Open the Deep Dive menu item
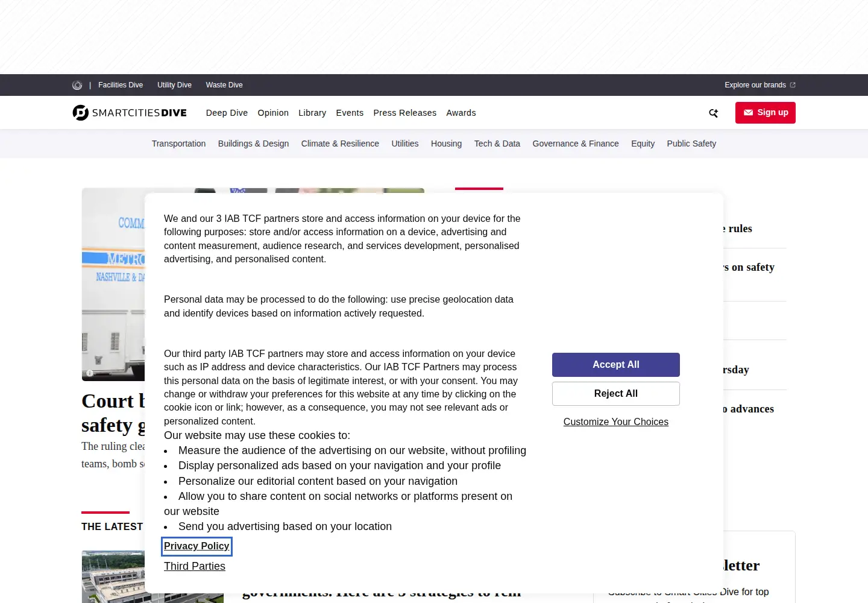The width and height of the screenshot is (868, 603). [x=227, y=113]
